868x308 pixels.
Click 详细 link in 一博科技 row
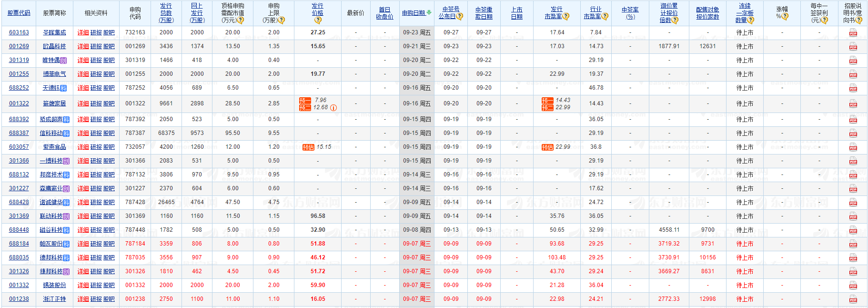83,161
